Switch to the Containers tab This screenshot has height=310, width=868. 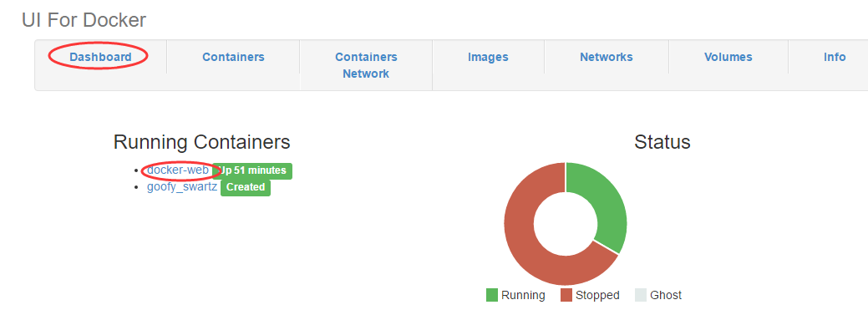233,57
